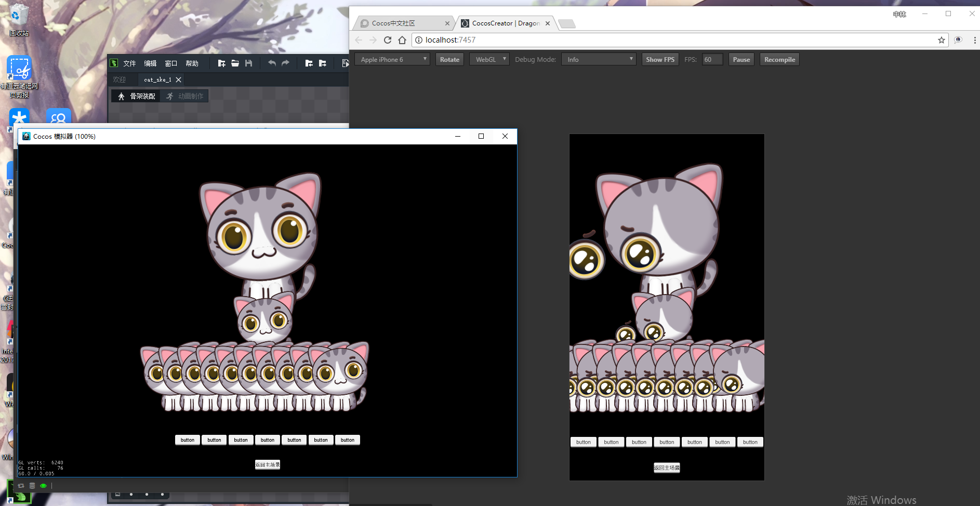Open the browser home page
The image size is (980, 506).
pyautogui.click(x=402, y=40)
